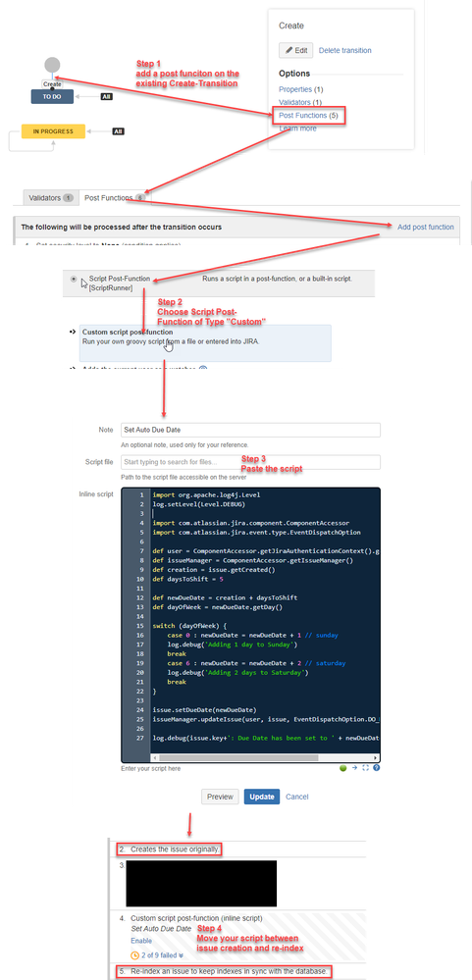Open the Properties (1) option
Viewport: 472px width, 980px height.
point(300,89)
